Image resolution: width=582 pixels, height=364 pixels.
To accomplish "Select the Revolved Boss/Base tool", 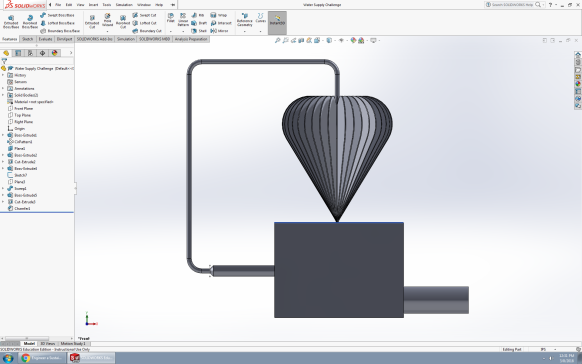I will pos(30,22).
